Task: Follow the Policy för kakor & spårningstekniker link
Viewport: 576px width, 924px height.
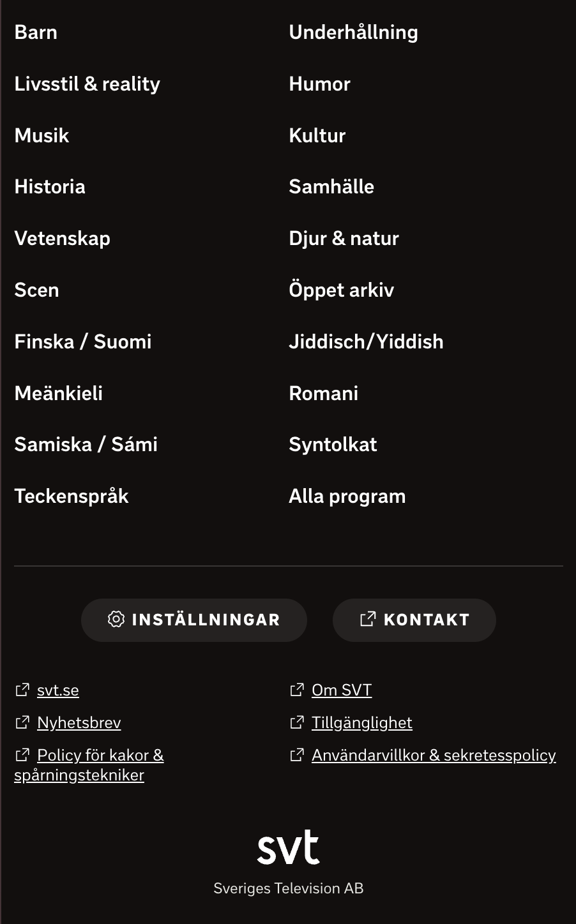Action: click(89, 765)
